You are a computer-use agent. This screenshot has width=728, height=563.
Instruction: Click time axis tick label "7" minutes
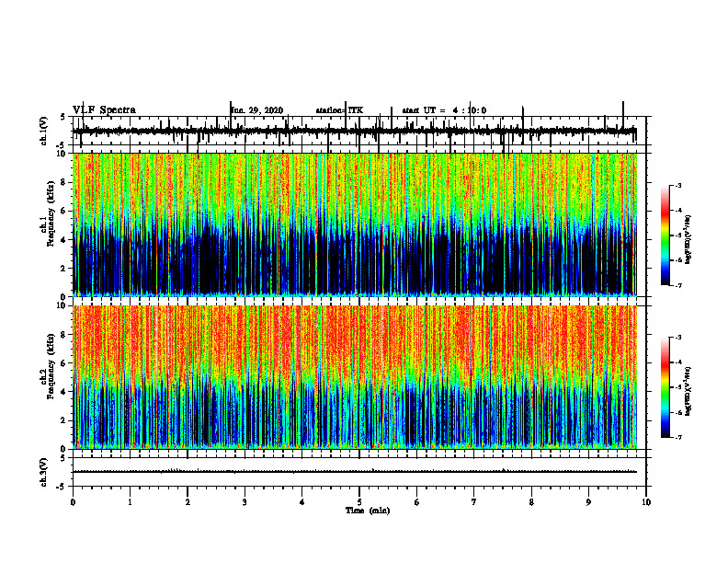click(474, 502)
